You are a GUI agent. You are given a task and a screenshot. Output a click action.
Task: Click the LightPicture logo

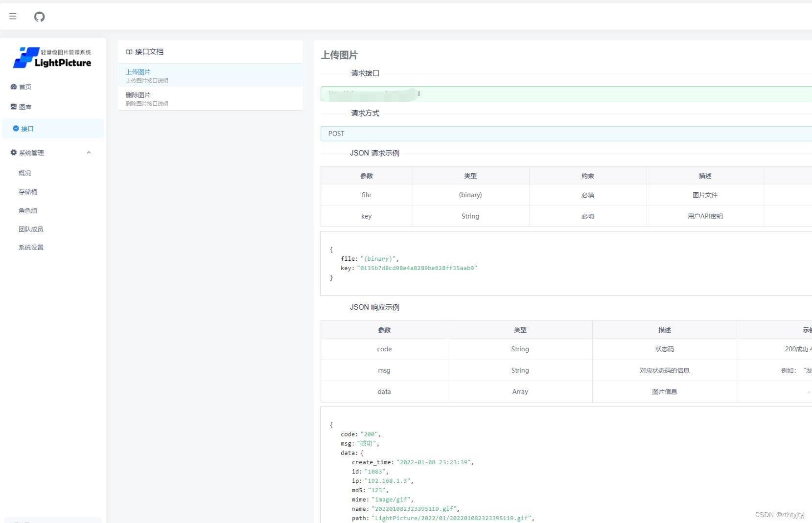(x=52, y=58)
